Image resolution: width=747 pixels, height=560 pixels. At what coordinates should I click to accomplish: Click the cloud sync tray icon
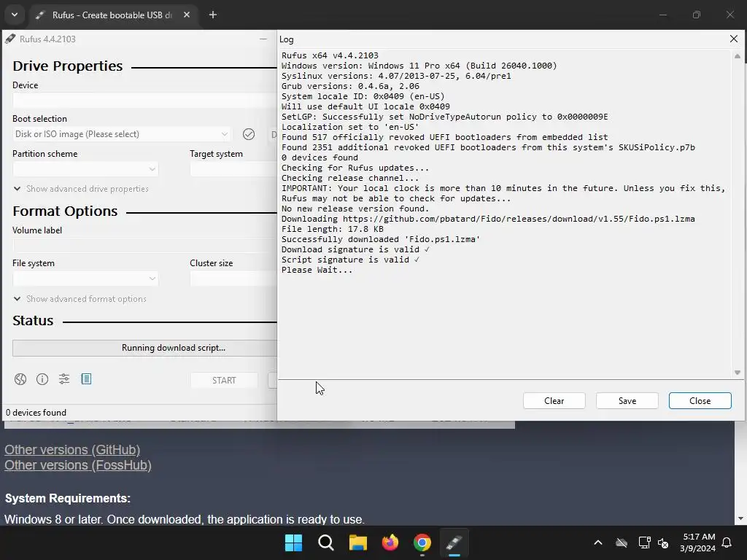point(622,542)
